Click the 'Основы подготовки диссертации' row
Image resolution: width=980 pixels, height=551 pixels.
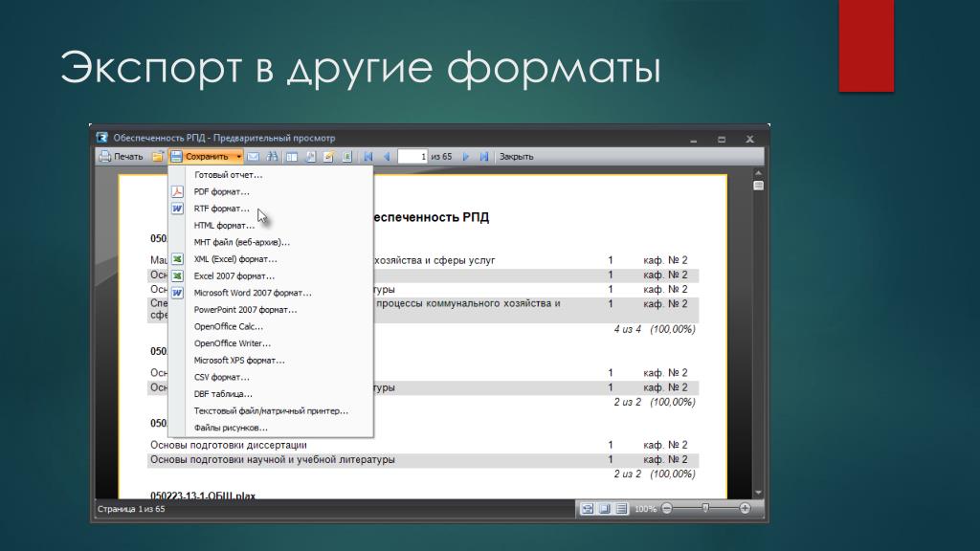click(423, 445)
